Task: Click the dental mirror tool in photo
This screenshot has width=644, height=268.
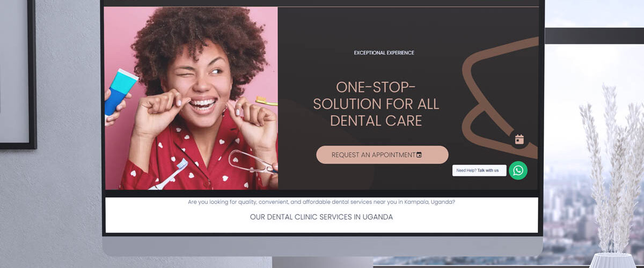Action: 252,162
